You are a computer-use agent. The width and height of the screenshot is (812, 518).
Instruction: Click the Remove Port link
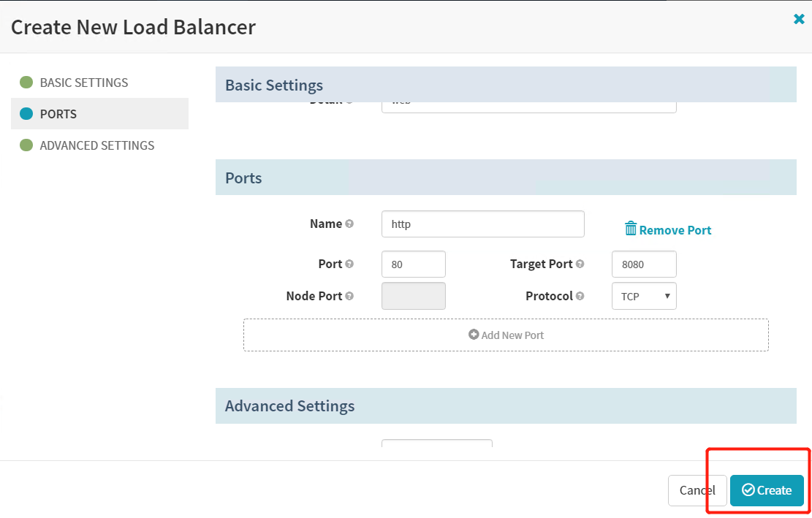675,230
